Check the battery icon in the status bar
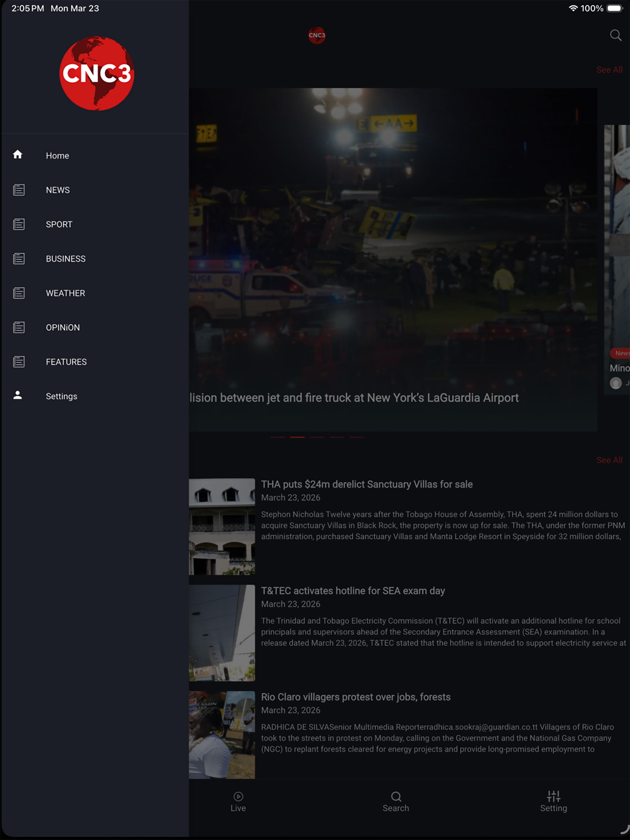Image resolution: width=630 pixels, height=840 pixels. [615, 8]
